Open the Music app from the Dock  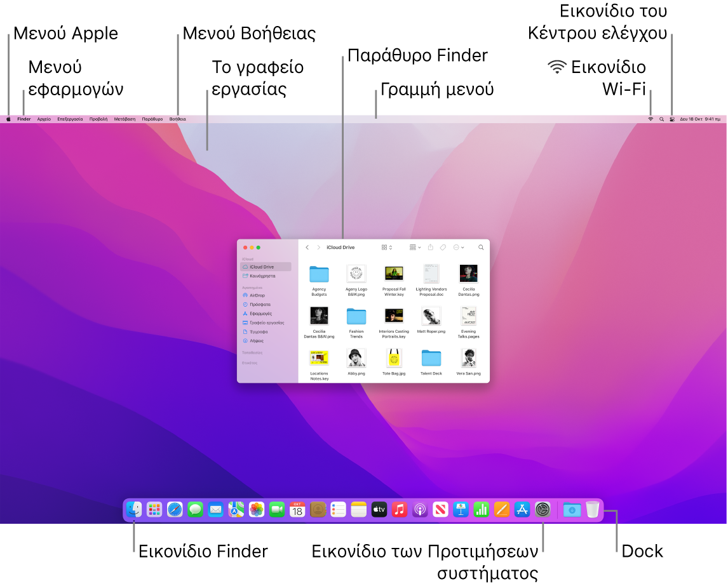coord(400,509)
